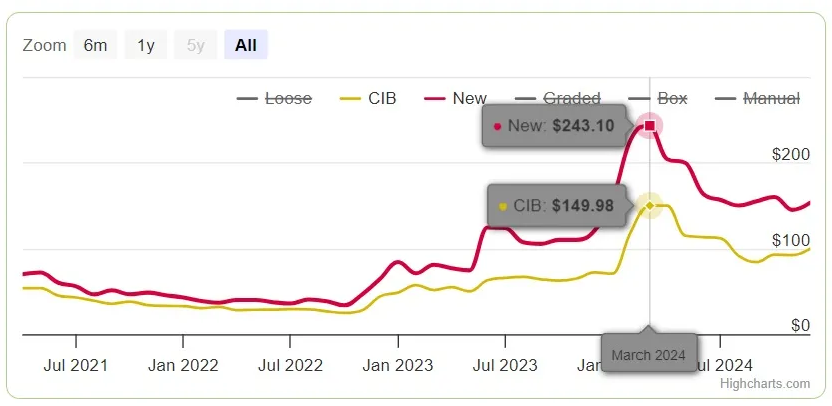
Task: Select the 6m zoom button
Action: pyautogui.click(x=95, y=45)
